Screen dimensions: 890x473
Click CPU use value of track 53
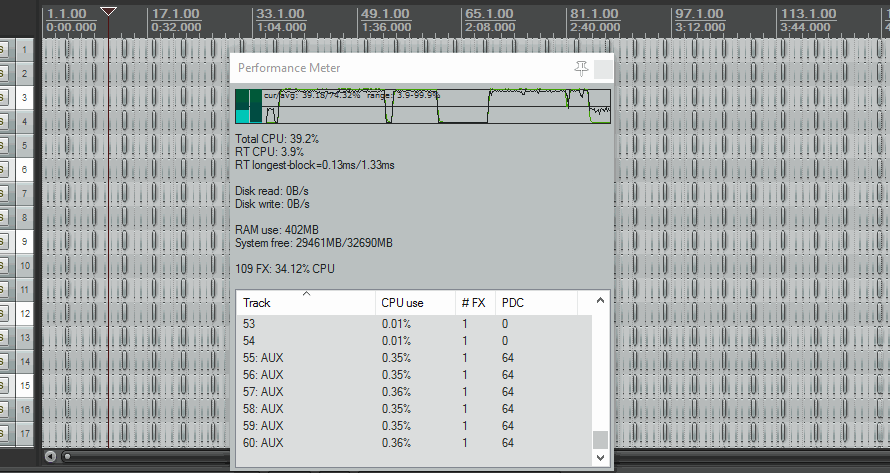(x=396, y=324)
